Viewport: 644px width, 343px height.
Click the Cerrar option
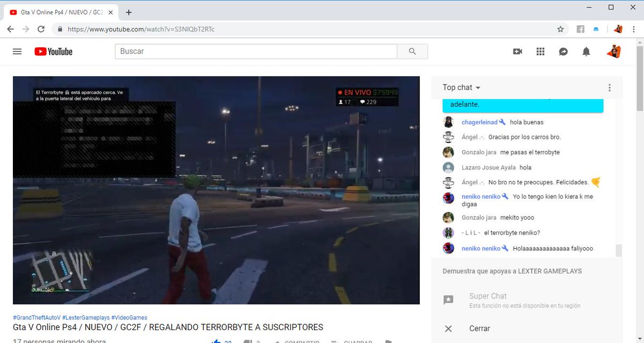coord(480,329)
